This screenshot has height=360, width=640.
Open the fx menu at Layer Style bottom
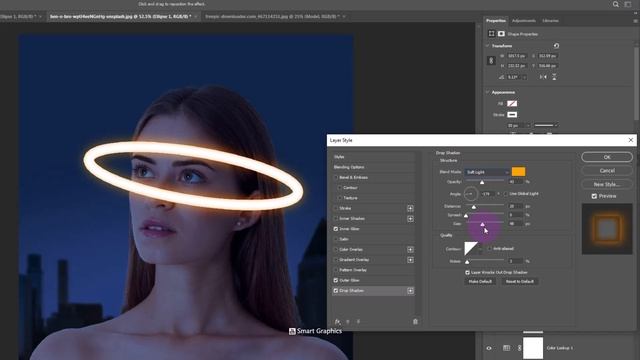click(x=338, y=322)
